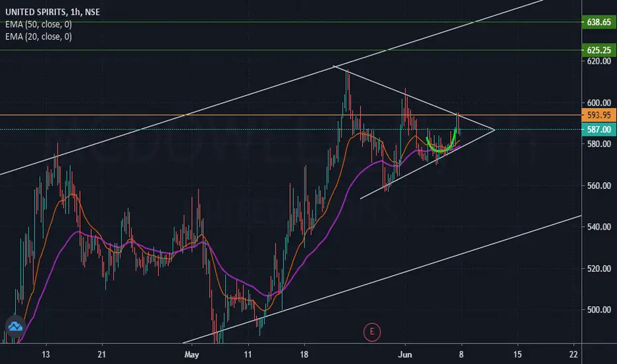Click the '18' date axis label
Viewport: 617px width, 364px height.
(304, 355)
